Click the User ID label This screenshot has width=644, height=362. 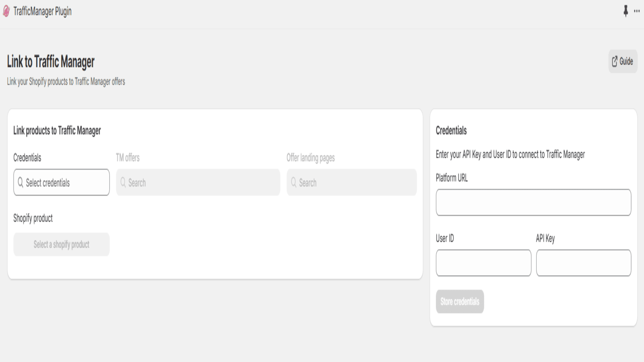click(445, 238)
